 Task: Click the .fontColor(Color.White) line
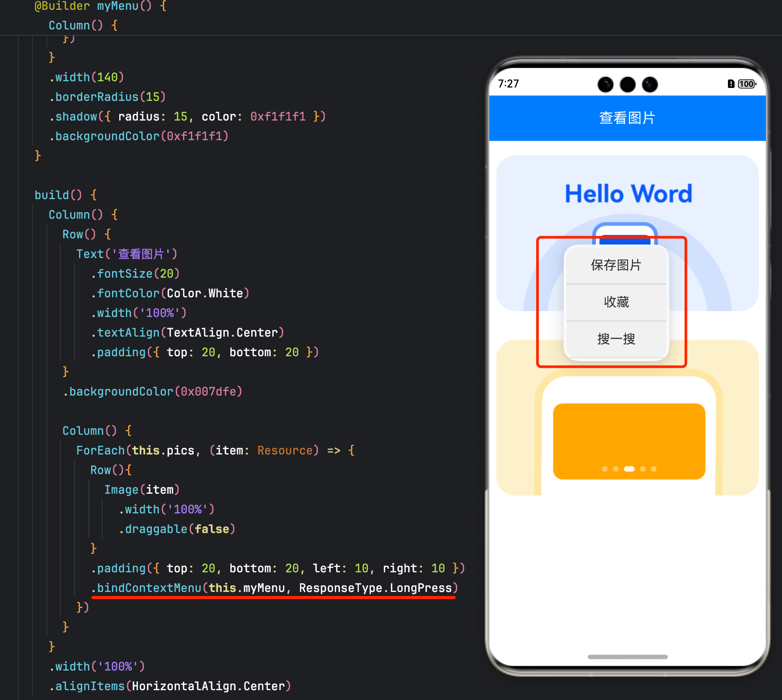[170, 293]
